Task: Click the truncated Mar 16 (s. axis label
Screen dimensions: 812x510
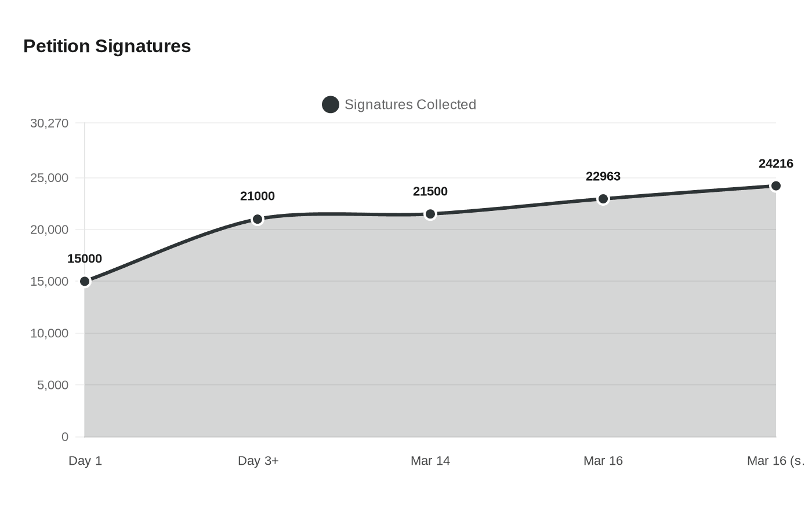Action: tap(775, 461)
